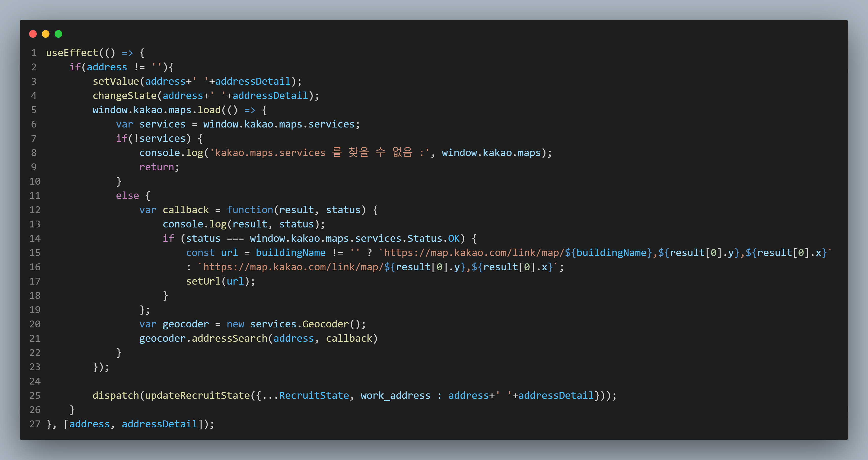Viewport: 868px width, 460px height.
Task: Click 'if(address != '')' on line 2
Action: [118, 67]
